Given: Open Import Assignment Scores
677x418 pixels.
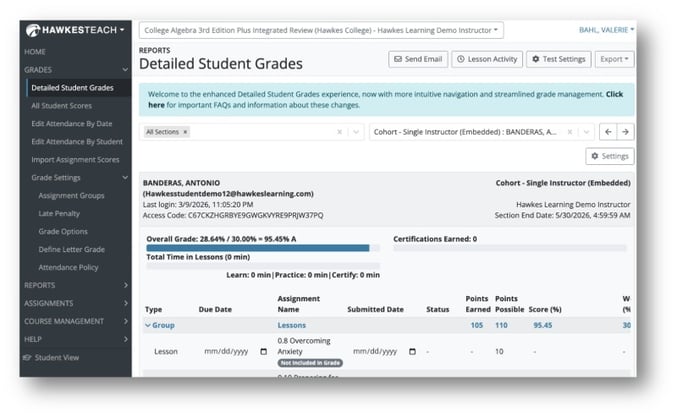Looking at the screenshot, I should coord(75,160).
